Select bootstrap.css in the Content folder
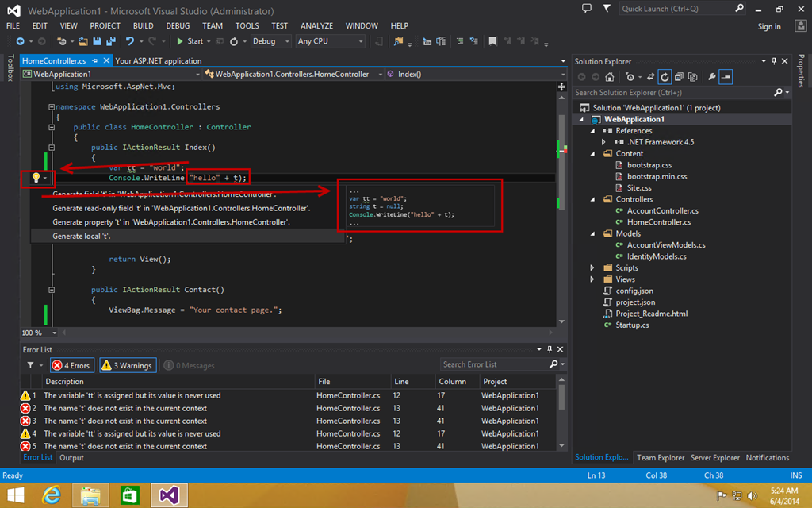 (x=649, y=165)
